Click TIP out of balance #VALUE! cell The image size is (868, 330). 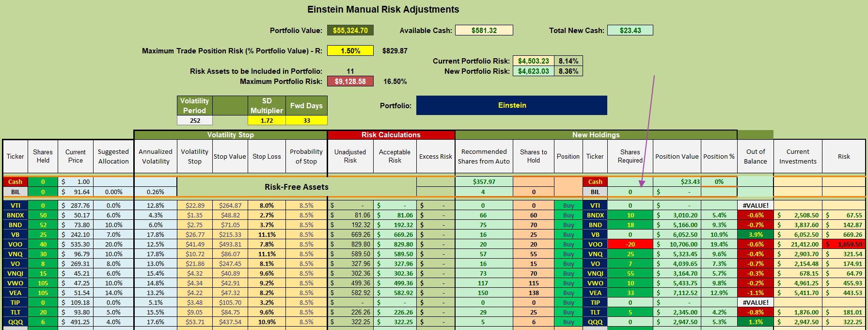pyautogui.click(x=755, y=302)
